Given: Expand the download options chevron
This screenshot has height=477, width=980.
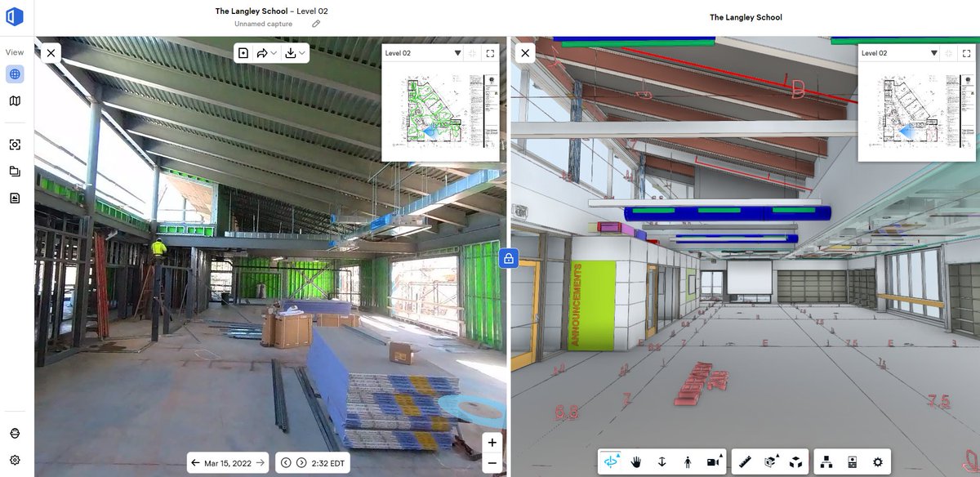Looking at the screenshot, I should (x=302, y=53).
